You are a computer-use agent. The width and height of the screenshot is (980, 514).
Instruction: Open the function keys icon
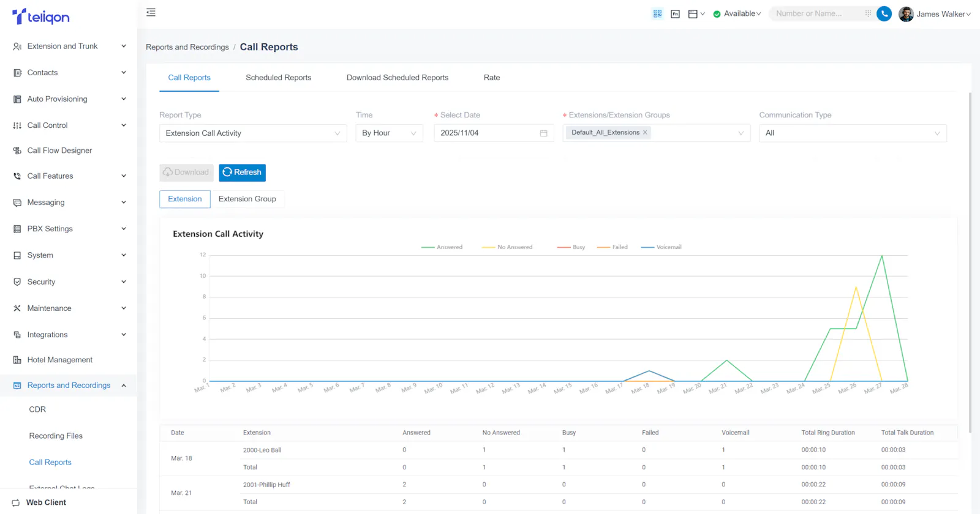(675, 13)
